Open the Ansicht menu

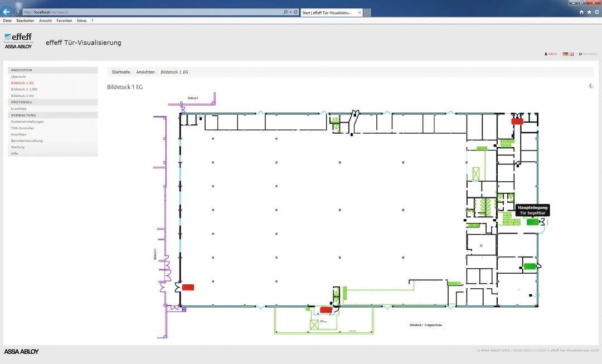click(x=45, y=21)
